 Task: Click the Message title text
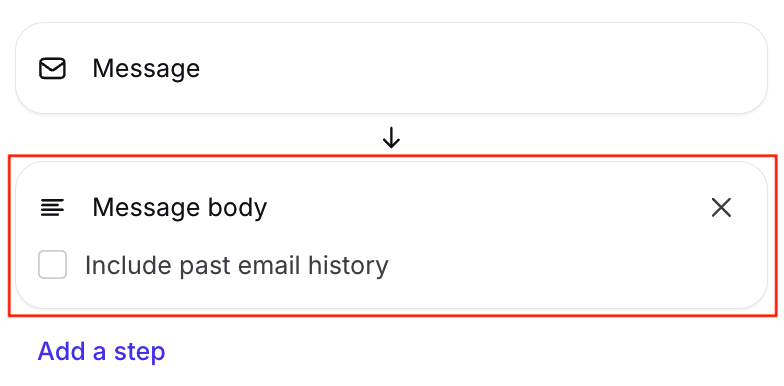tap(146, 68)
